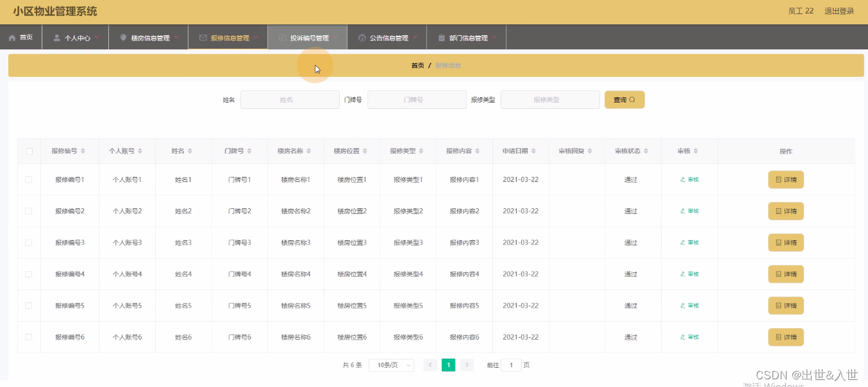The image size is (868, 387).
Task: Check the checkbox for 报修编号6 row
Action: [x=29, y=337]
